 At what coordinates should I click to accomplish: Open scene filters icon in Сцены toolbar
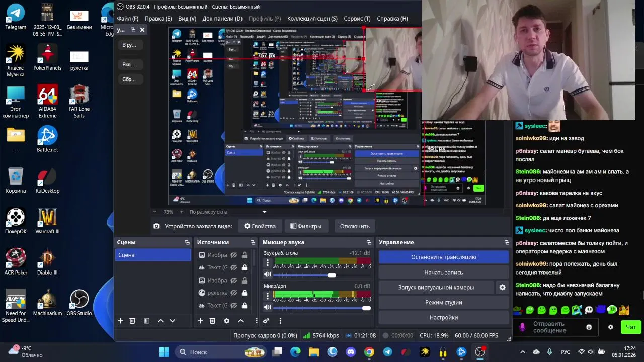(146, 321)
